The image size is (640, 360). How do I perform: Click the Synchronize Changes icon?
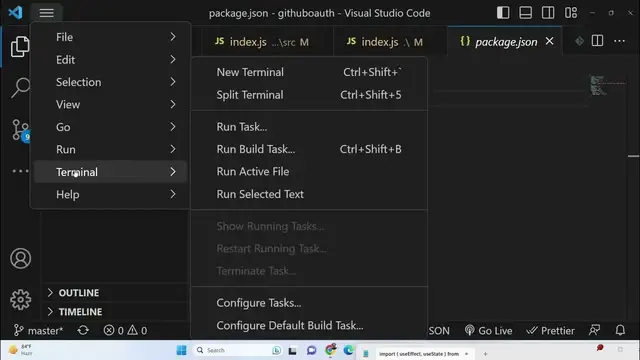pyautogui.click(x=83, y=330)
